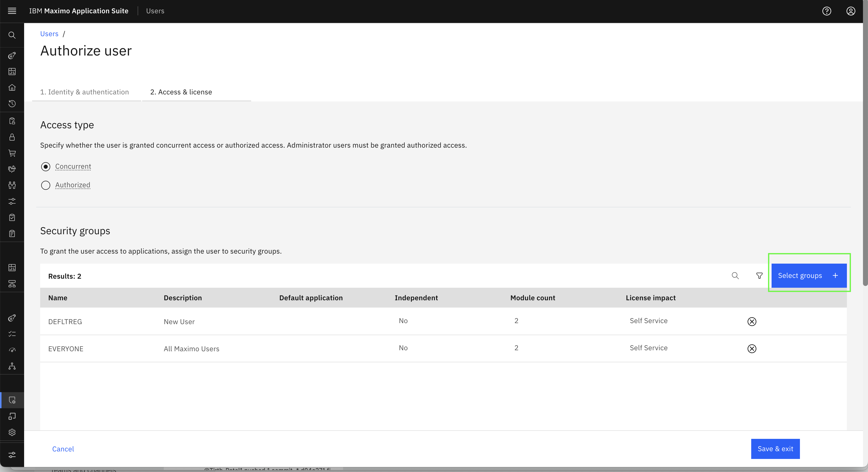868x472 pixels.
Task: Open the home icon in sidebar
Action: pos(12,88)
